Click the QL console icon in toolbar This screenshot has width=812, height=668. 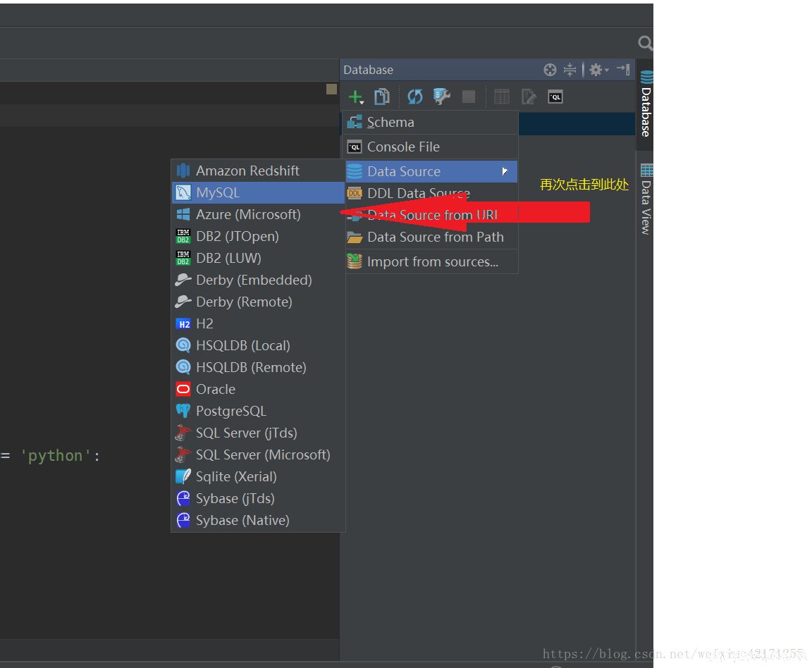[x=555, y=97]
